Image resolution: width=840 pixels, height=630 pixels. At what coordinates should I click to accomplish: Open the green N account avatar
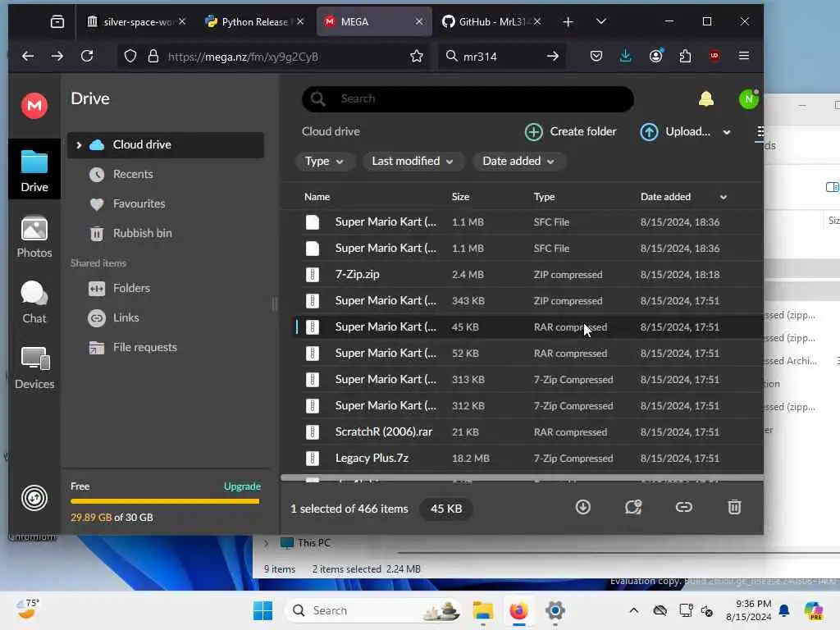(x=748, y=99)
